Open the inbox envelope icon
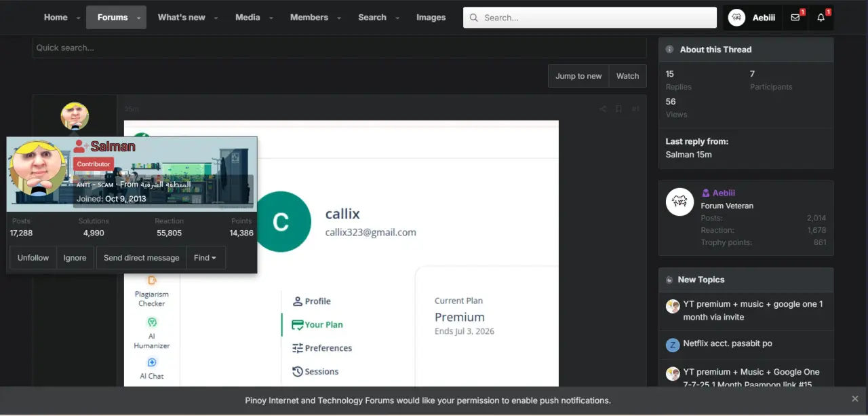868x416 pixels. [795, 18]
